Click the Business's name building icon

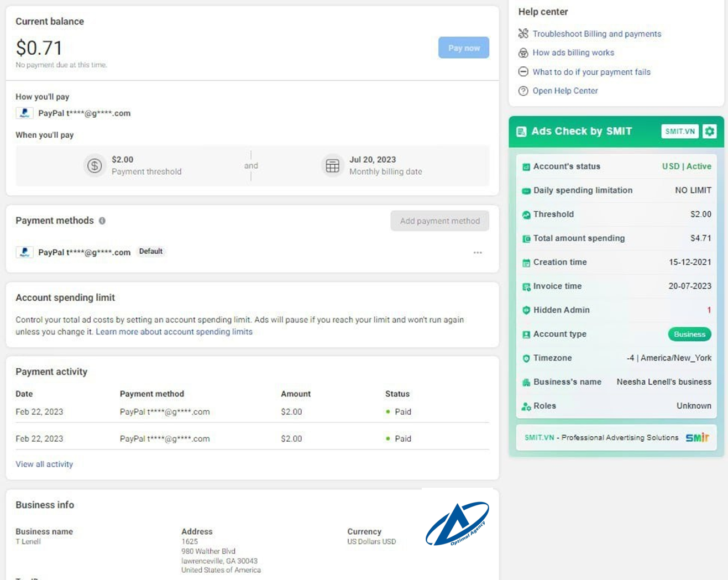[526, 382]
